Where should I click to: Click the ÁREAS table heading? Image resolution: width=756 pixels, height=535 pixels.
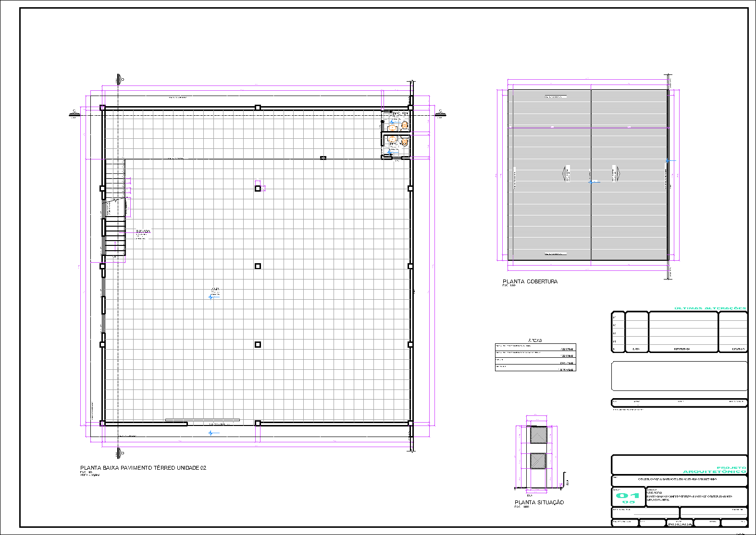pyautogui.click(x=535, y=340)
